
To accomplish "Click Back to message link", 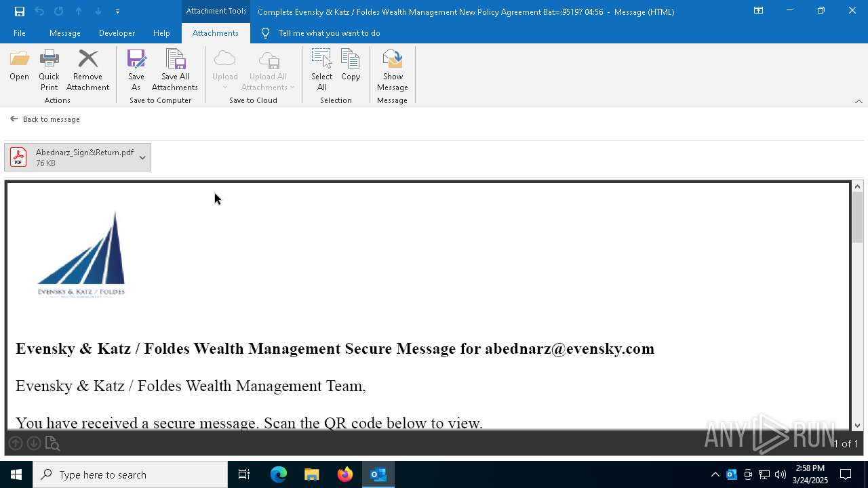I will [x=45, y=119].
